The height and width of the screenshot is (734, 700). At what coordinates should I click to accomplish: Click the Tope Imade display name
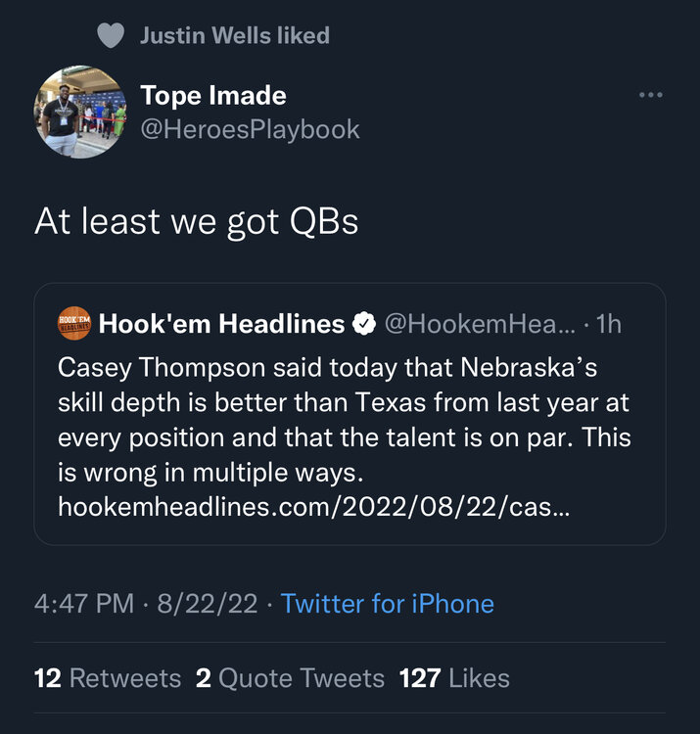tap(213, 95)
